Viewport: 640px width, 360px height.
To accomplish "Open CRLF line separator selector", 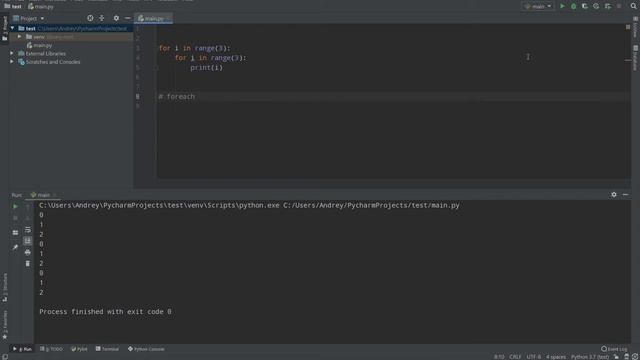I will tap(515, 357).
